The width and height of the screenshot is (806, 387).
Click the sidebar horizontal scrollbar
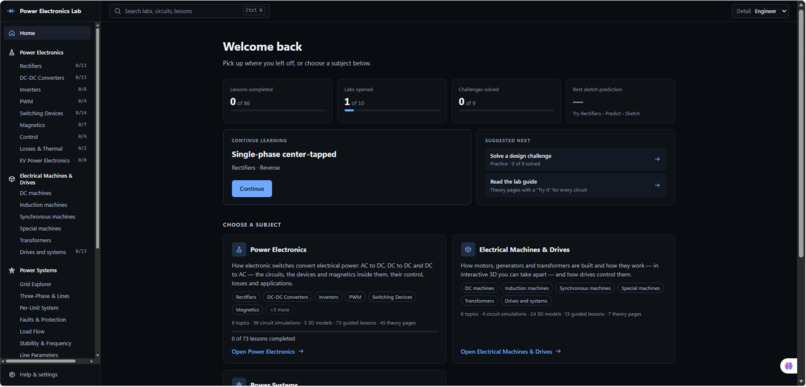(41, 361)
